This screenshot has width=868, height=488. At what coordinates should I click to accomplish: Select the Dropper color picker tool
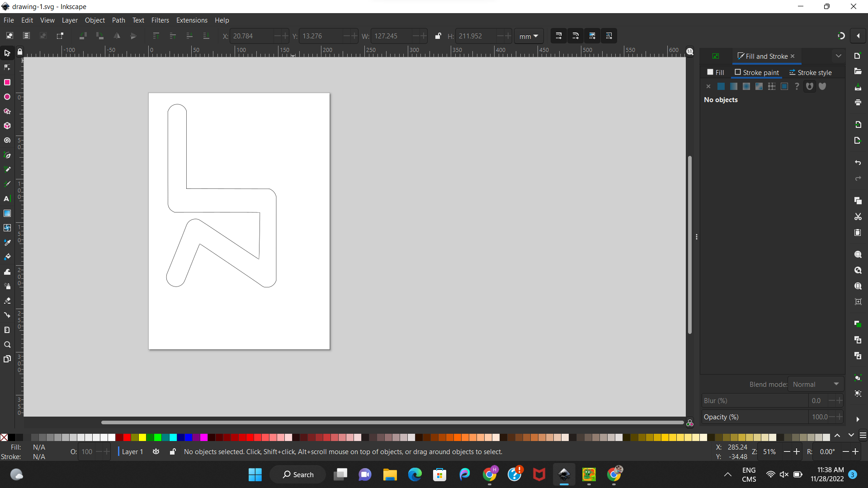[x=7, y=243]
